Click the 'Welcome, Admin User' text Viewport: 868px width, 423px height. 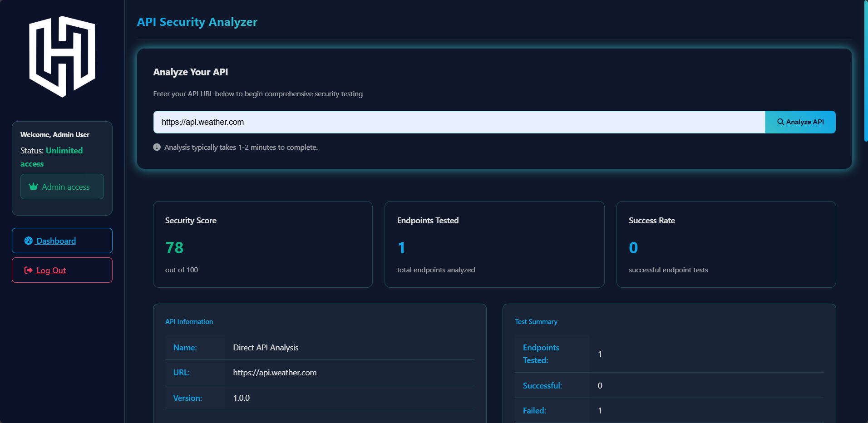(x=55, y=135)
